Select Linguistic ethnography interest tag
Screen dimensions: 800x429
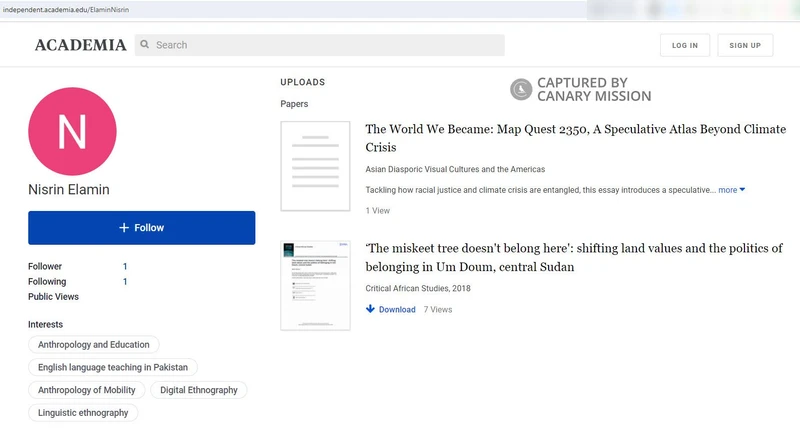point(83,413)
